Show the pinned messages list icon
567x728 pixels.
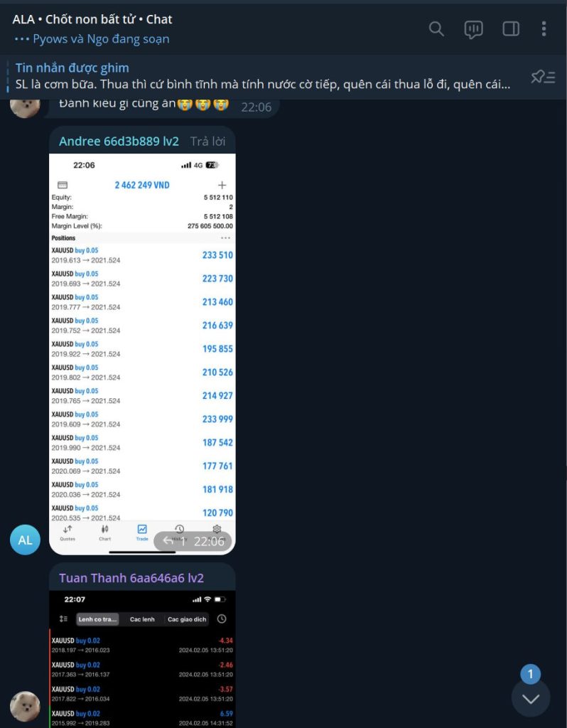point(544,77)
